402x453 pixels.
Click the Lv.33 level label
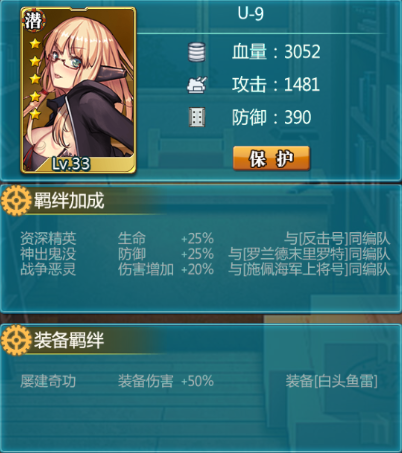tap(71, 164)
